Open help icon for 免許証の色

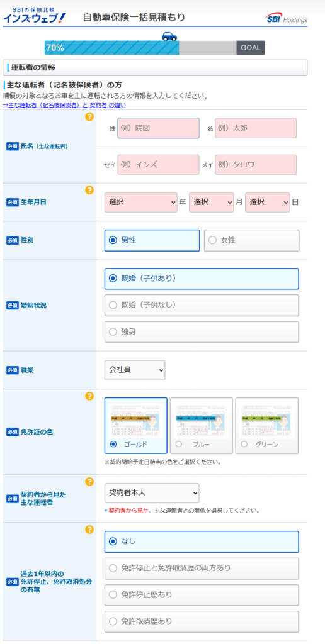pyautogui.click(x=89, y=396)
